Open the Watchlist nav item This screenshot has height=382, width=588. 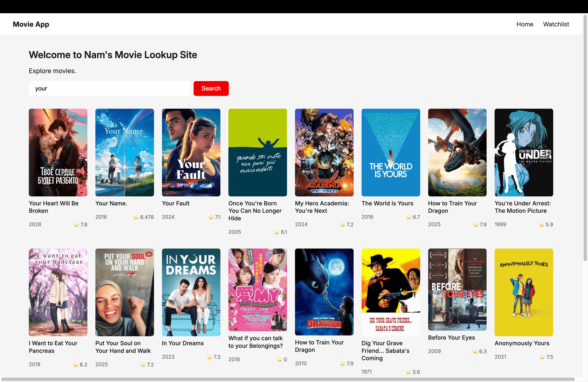(x=556, y=24)
